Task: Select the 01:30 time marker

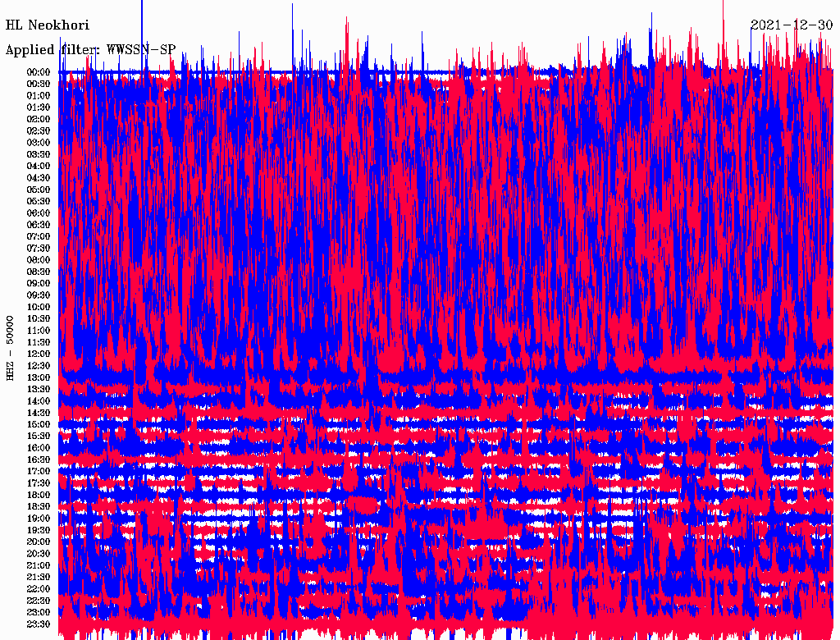Action: click(39, 107)
